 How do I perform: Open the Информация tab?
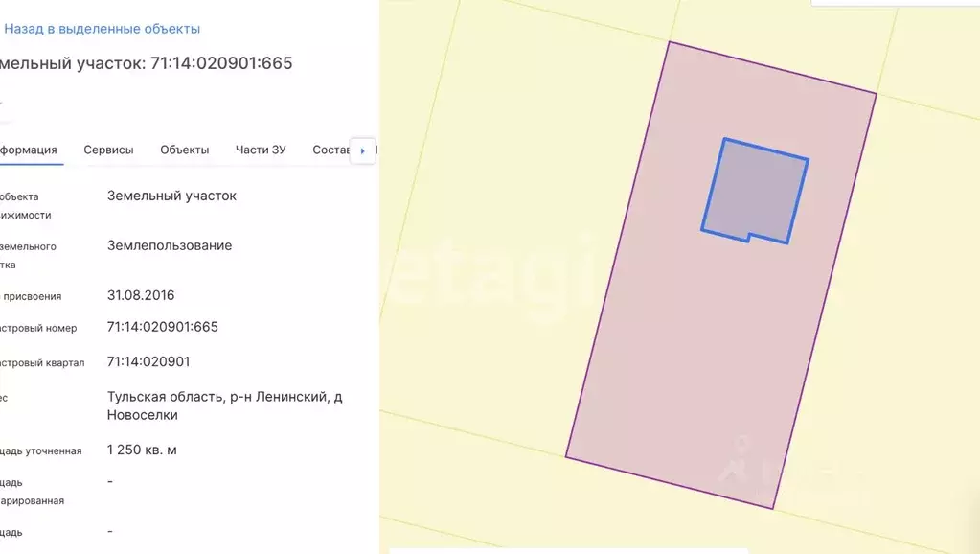pos(29,150)
